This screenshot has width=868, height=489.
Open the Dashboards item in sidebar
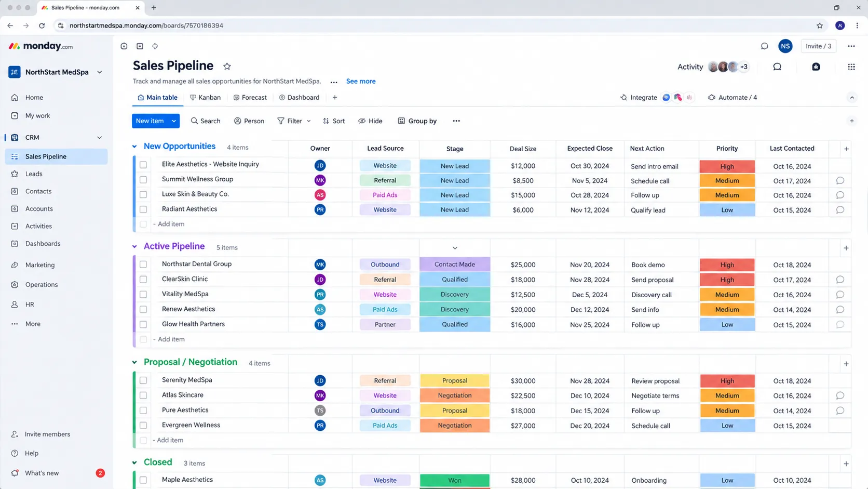pyautogui.click(x=43, y=243)
